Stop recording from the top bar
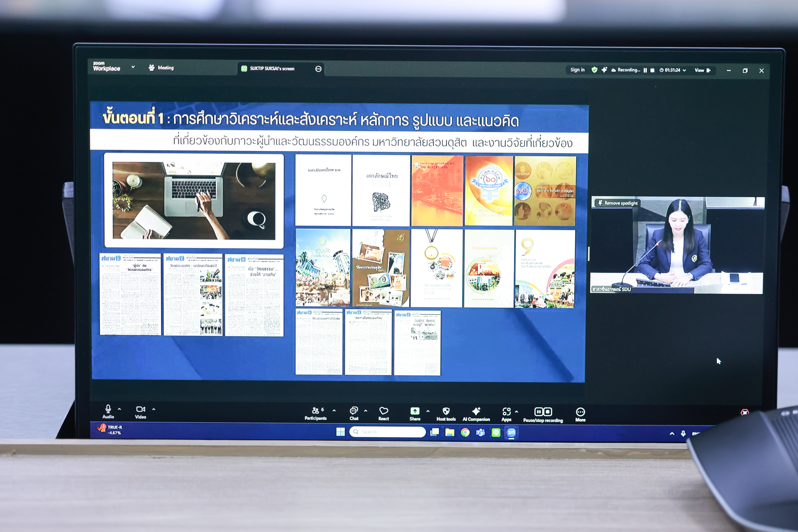 click(x=652, y=70)
